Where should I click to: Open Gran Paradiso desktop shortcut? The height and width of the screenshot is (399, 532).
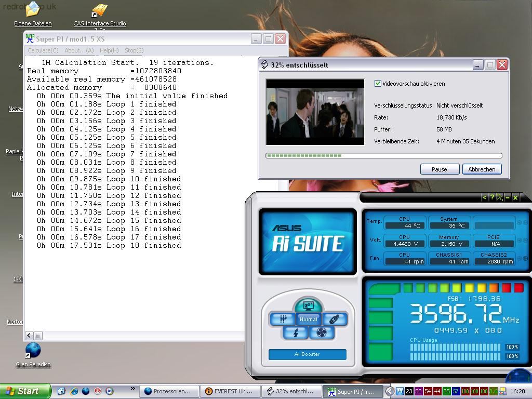[33, 354]
